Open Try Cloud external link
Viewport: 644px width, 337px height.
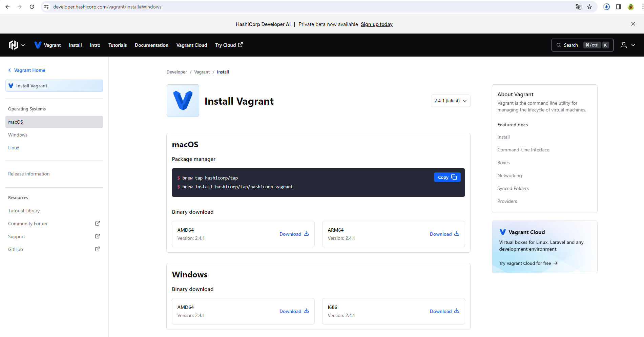(x=229, y=45)
